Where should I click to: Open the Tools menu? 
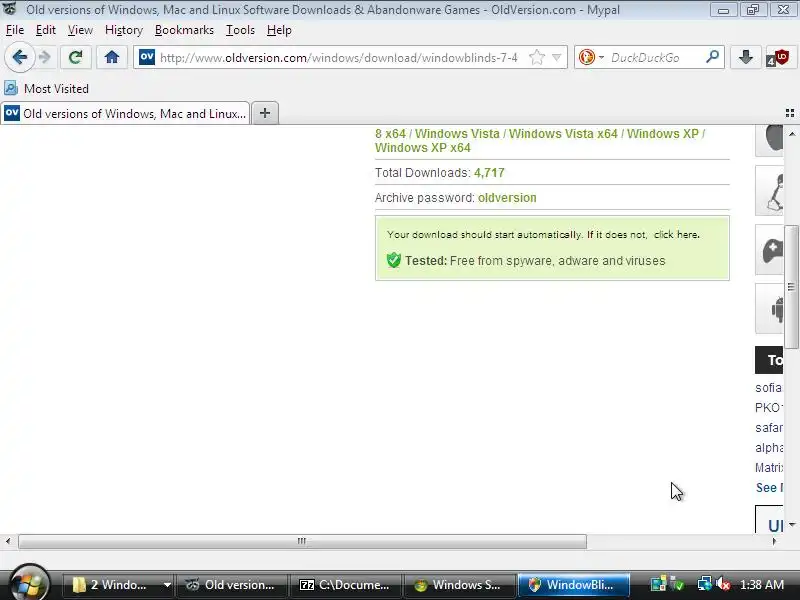click(x=240, y=30)
